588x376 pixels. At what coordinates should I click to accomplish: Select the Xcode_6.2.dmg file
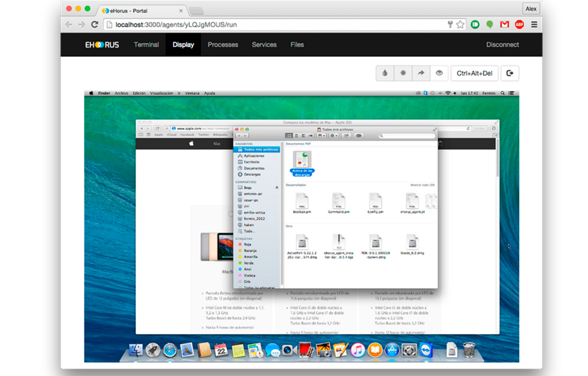412,245
